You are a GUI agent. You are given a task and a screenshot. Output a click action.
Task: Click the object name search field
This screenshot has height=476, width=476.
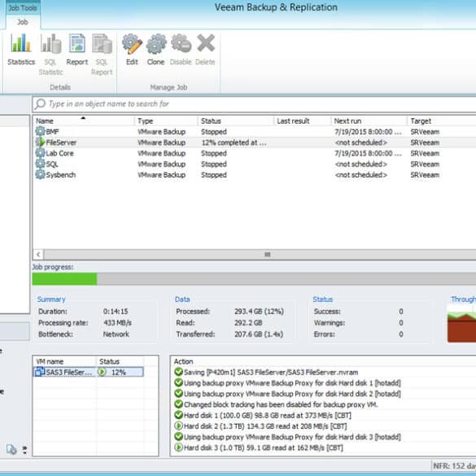pos(255,104)
